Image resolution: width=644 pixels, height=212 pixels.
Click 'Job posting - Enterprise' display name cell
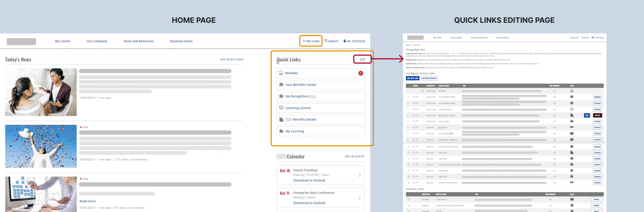click(448, 140)
